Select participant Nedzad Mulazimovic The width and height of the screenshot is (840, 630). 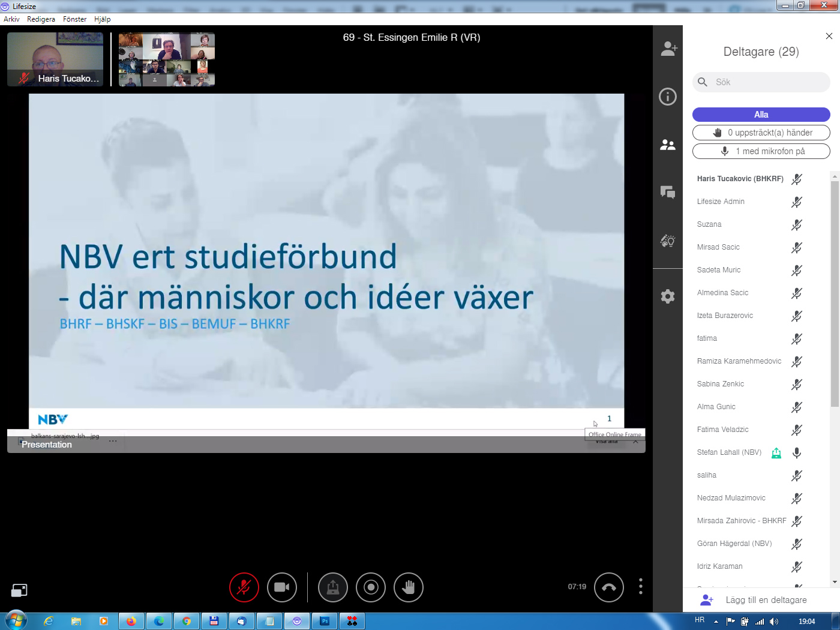(x=731, y=498)
